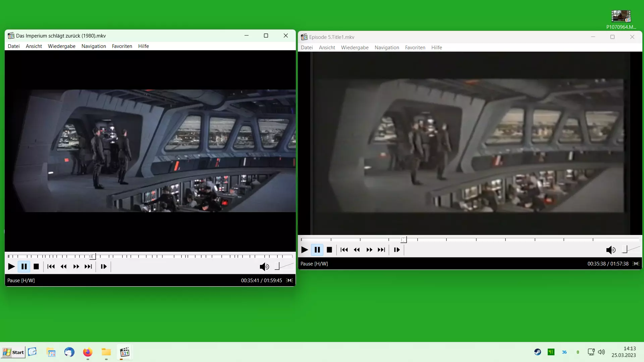Click volume slider in Episode 5 window

[x=631, y=249]
